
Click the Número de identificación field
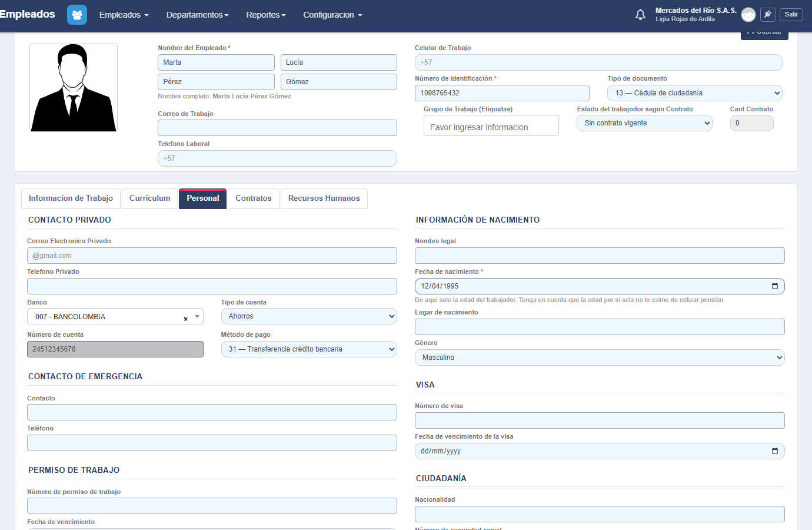click(502, 93)
